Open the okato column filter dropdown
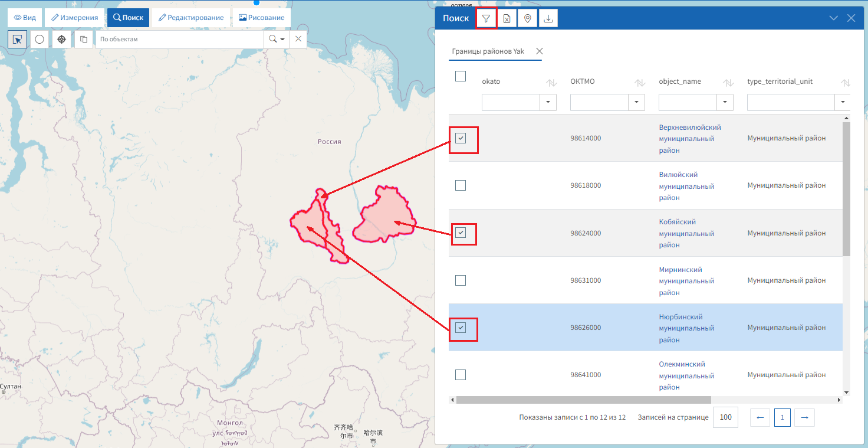Viewport: 868px width, 448px height. 548,102
